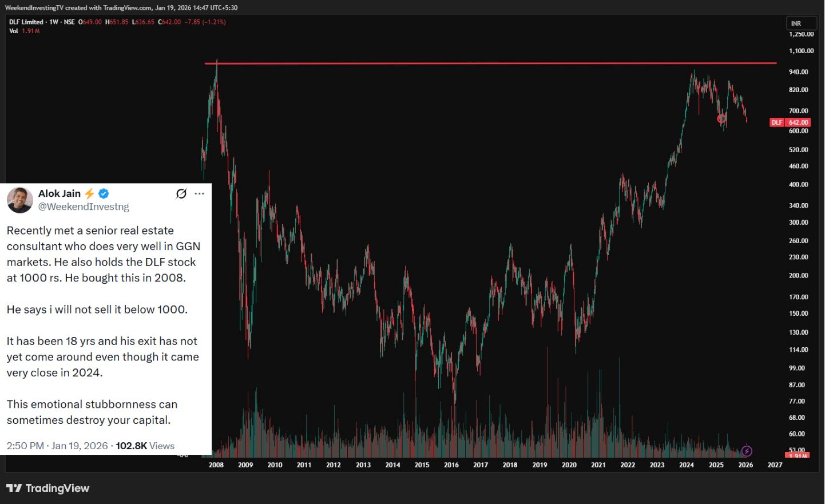
Task: Click the high value H651.85
Action: [117, 22]
